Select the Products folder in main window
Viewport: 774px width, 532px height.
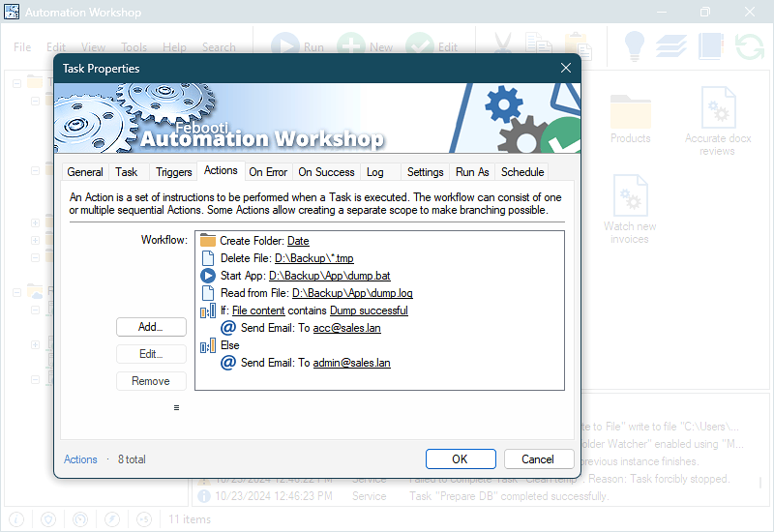click(x=631, y=118)
